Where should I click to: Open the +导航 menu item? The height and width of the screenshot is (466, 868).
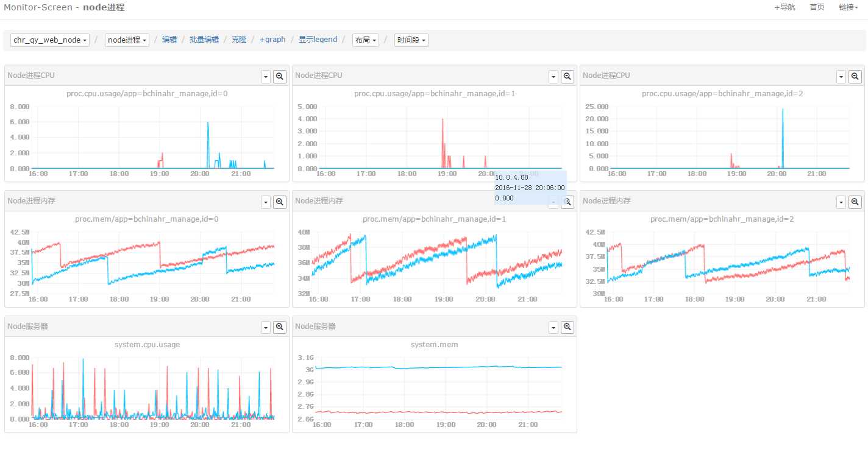(784, 7)
